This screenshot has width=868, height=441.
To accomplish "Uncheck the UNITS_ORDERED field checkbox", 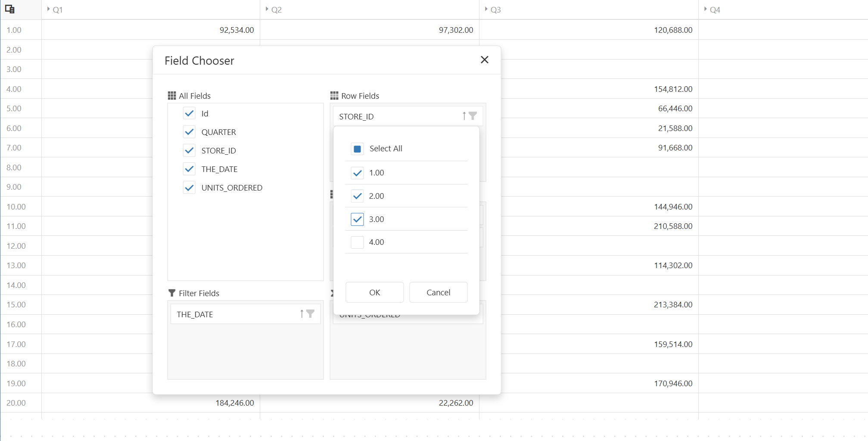I will pyautogui.click(x=189, y=188).
